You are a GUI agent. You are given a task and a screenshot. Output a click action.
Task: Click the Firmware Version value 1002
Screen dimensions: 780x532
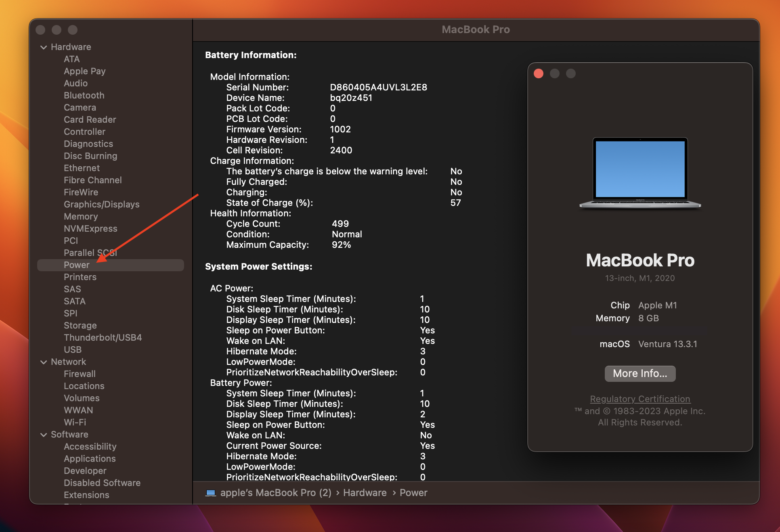(x=340, y=129)
